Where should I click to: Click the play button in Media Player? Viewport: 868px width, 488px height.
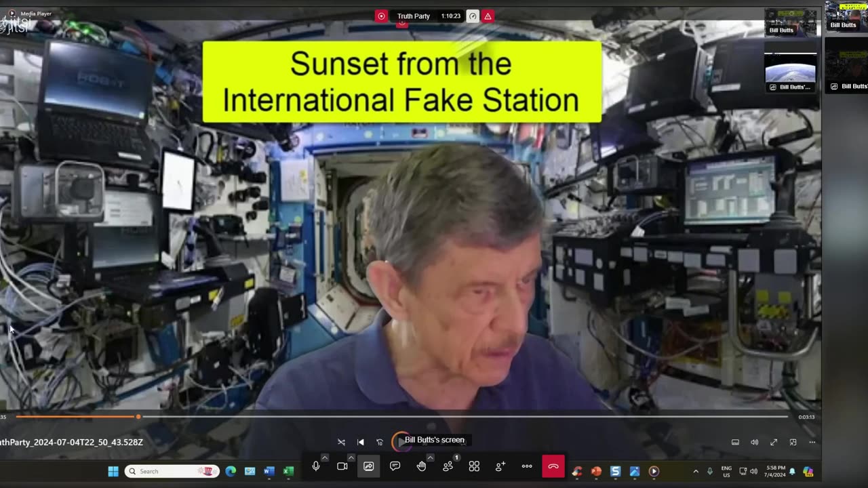click(x=401, y=441)
